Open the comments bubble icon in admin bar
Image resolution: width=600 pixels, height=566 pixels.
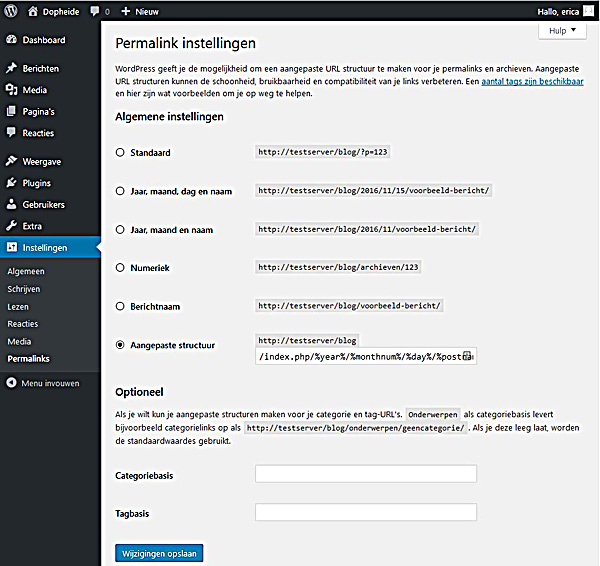pos(95,11)
